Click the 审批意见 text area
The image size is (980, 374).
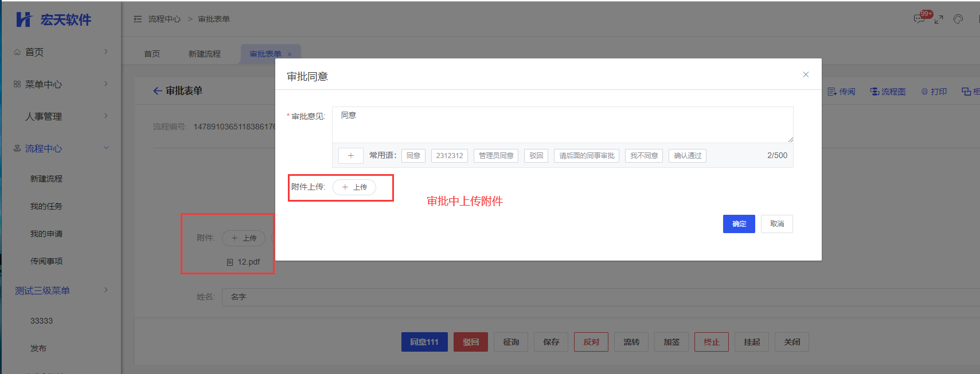click(x=562, y=125)
